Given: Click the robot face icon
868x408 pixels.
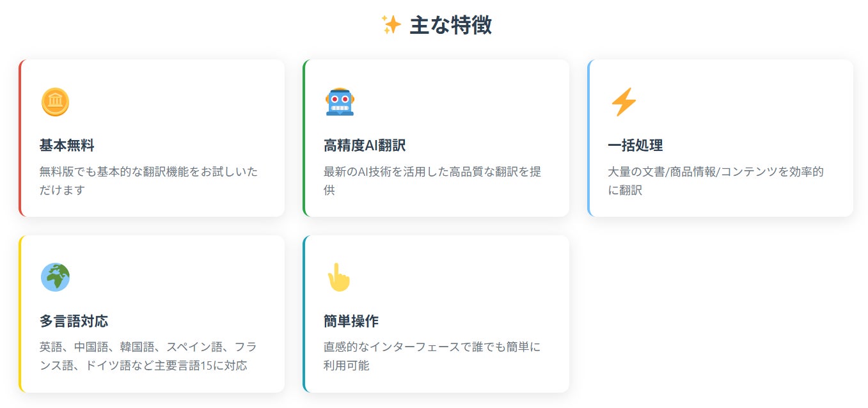Looking at the screenshot, I should [340, 102].
